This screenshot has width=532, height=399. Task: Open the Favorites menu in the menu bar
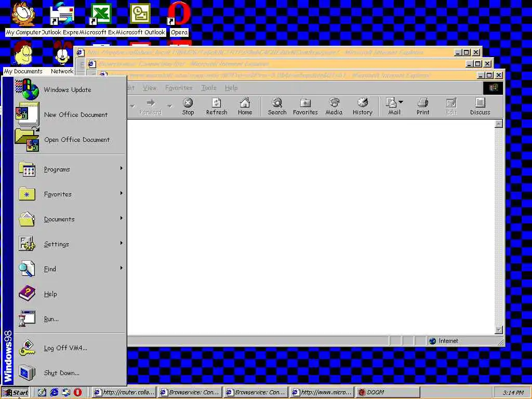click(x=179, y=88)
